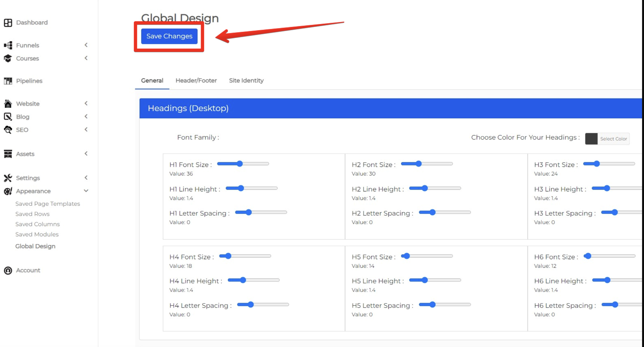Image resolution: width=644 pixels, height=347 pixels.
Task: Expand the Assets submenu chevron
Action: pyautogui.click(x=86, y=154)
